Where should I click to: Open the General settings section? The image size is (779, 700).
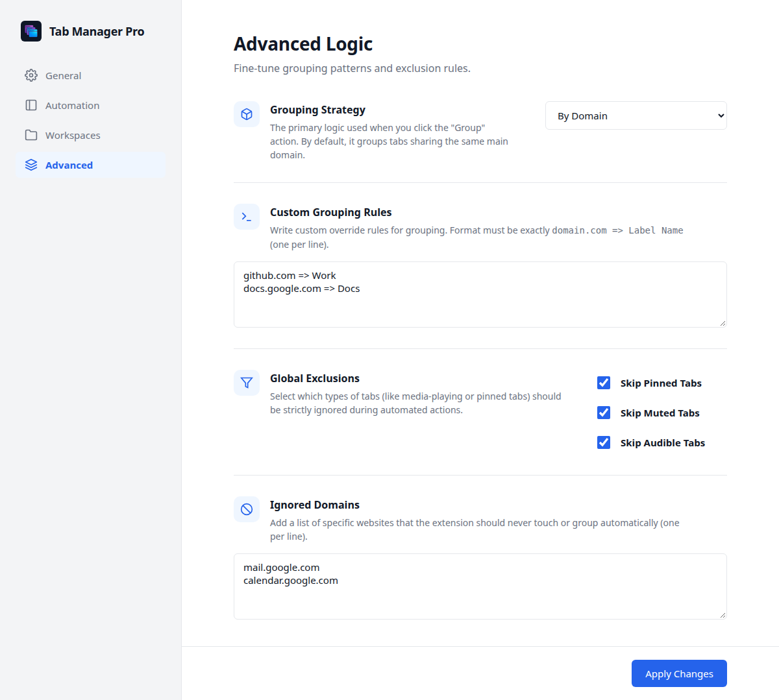coord(91,75)
